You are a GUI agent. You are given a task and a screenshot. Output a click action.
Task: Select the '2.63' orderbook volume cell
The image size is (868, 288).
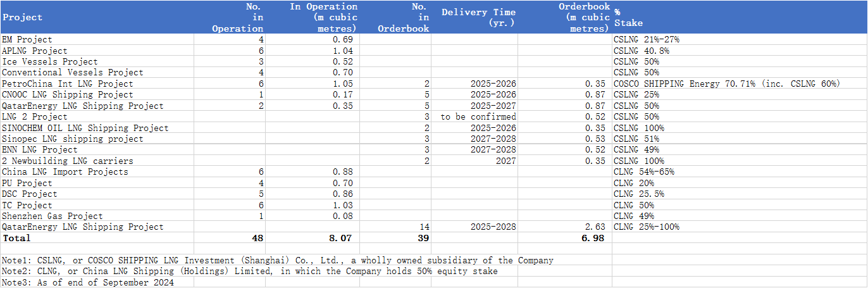564,227
